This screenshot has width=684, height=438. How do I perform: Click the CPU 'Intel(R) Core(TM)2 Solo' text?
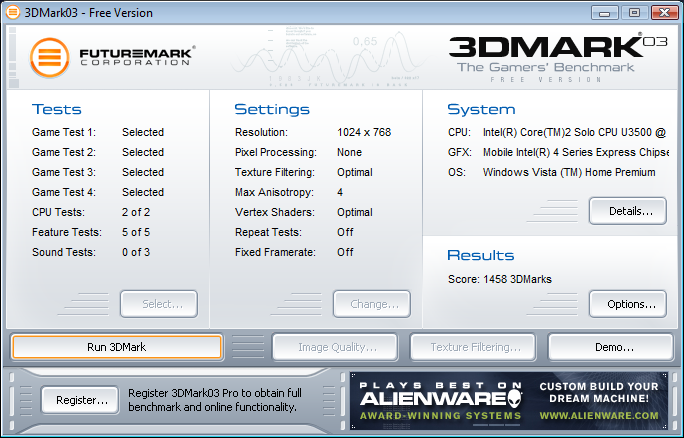[x=574, y=132]
